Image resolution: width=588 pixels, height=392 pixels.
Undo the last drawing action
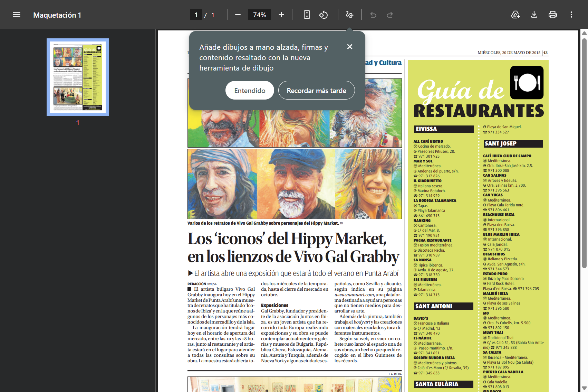tap(373, 15)
